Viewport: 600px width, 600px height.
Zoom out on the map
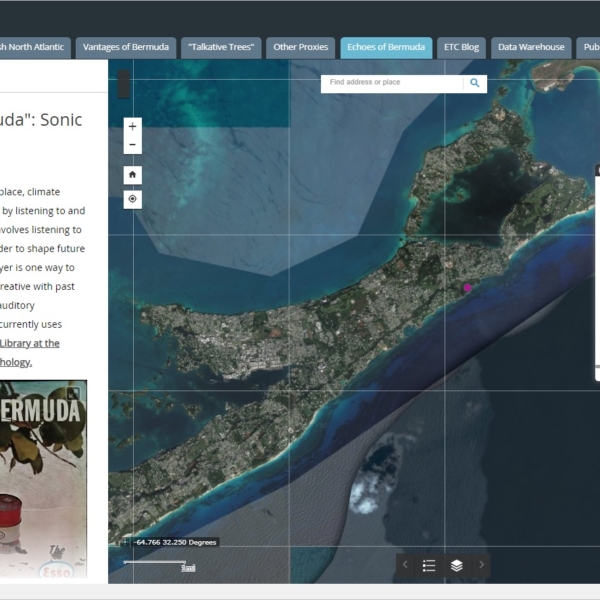point(133,146)
